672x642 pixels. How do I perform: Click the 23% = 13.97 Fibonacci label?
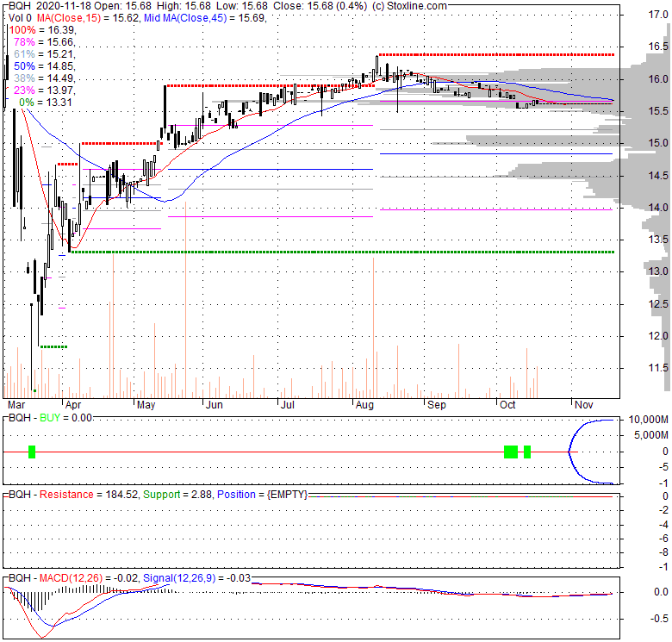(45, 90)
